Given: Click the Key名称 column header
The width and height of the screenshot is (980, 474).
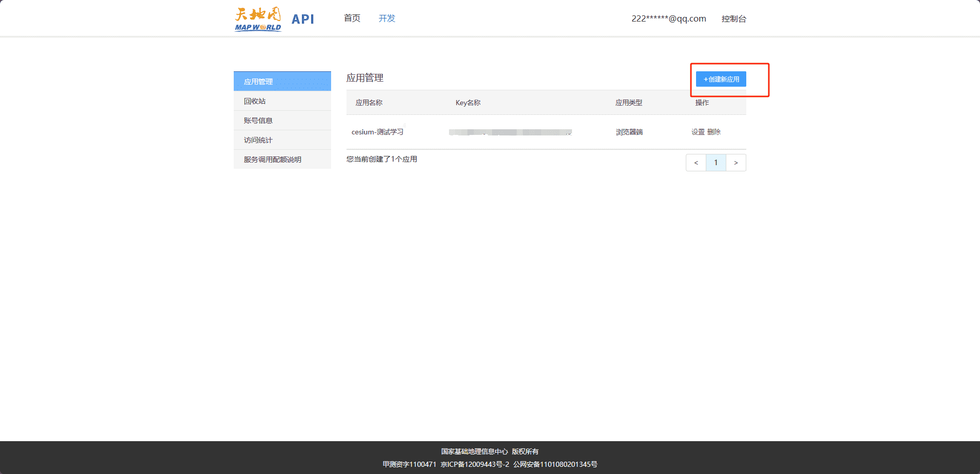Looking at the screenshot, I should [x=468, y=103].
